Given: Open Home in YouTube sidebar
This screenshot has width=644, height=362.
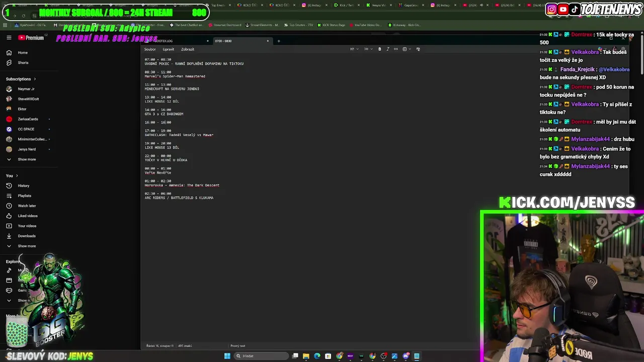Looking at the screenshot, I should point(23,53).
